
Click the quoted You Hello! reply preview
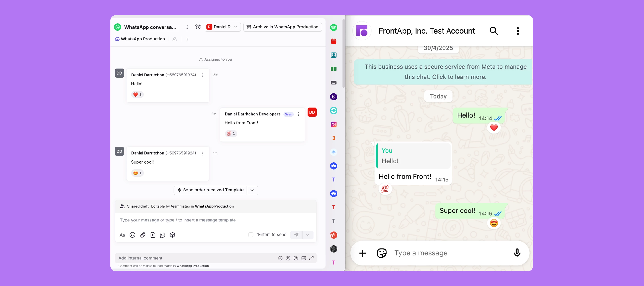[413, 156]
